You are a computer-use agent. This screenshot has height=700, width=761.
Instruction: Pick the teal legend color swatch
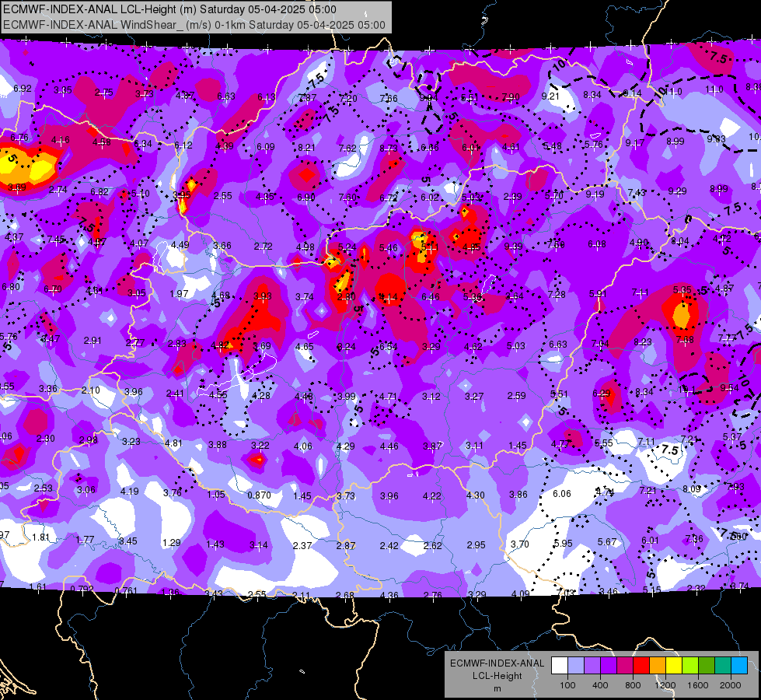pyautogui.click(x=723, y=666)
